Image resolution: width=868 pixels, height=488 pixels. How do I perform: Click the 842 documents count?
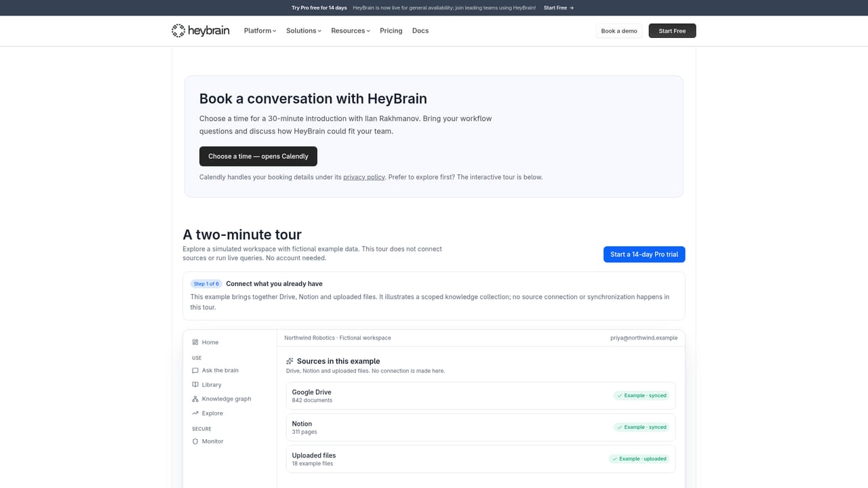tap(312, 401)
